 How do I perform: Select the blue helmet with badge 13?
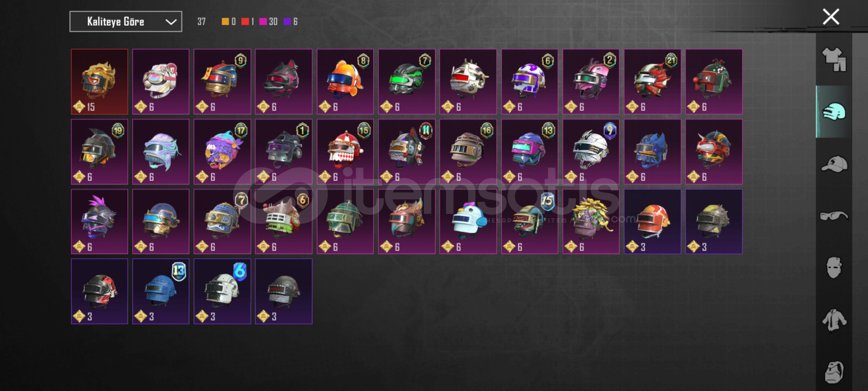[161, 291]
